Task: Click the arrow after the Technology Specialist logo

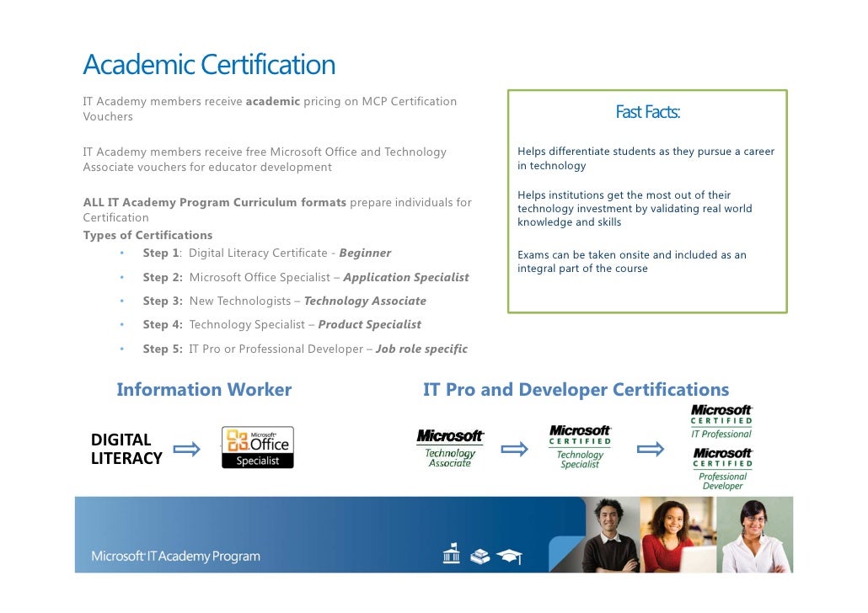Action: [651, 449]
